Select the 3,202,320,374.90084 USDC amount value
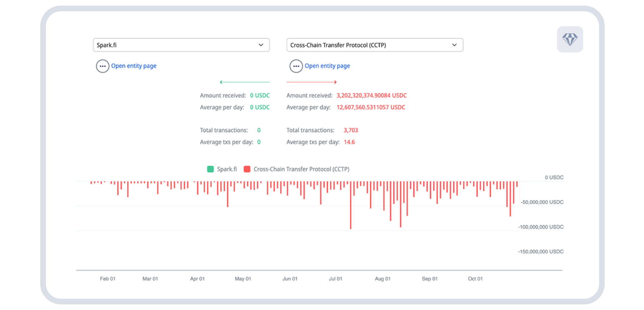Viewport: 644px width, 310px height. [371, 96]
